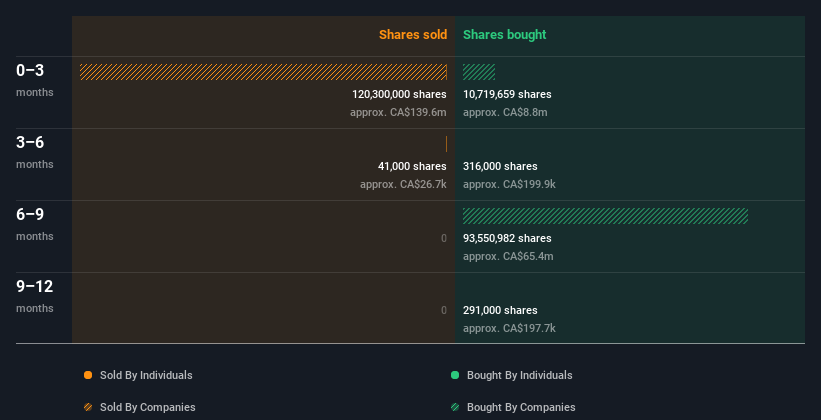Click the zero sold value in 9–12 months row
The width and height of the screenshot is (821, 420).
pyautogui.click(x=444, y=310)
